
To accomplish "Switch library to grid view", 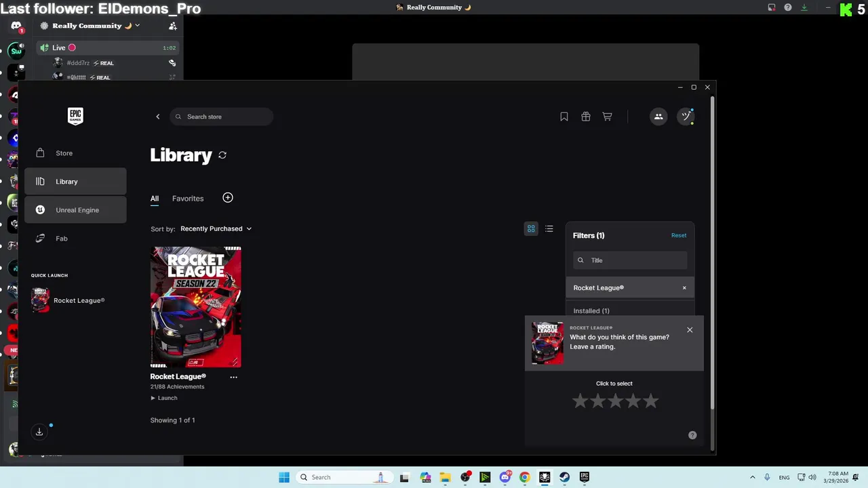I will click(x=531, y=229).
